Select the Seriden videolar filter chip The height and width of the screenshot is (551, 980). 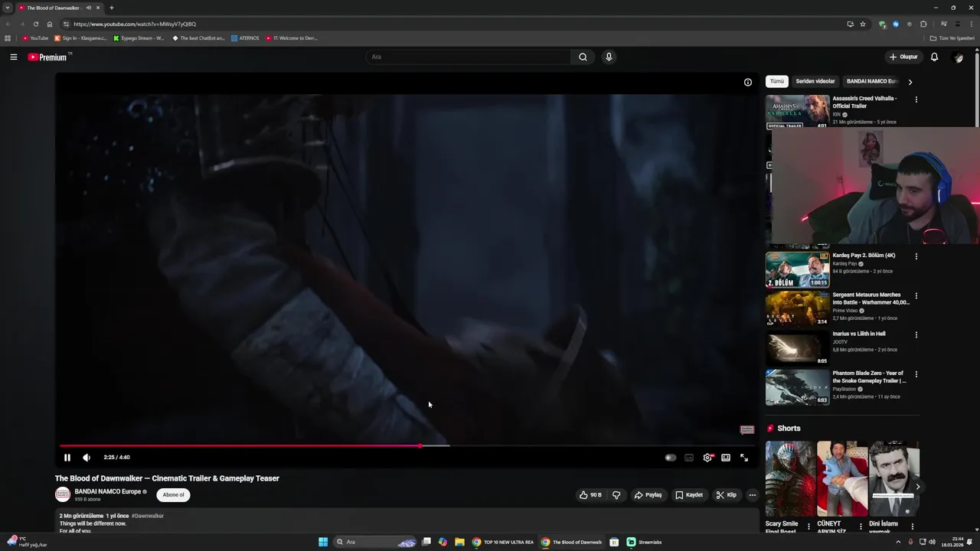[815, 81]
